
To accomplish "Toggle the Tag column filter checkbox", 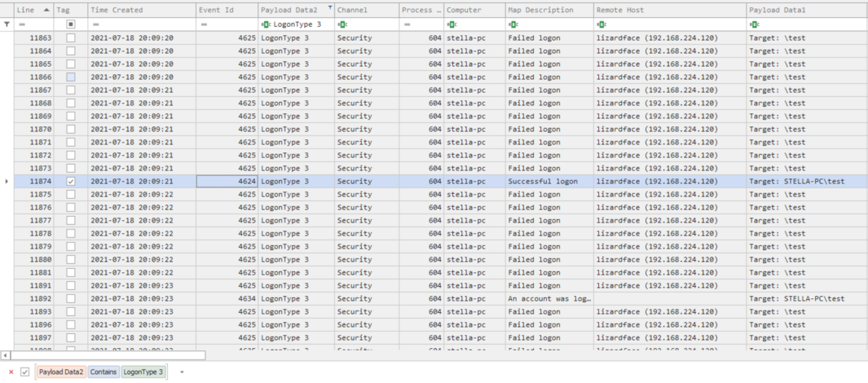I will (x=71, y=24).
